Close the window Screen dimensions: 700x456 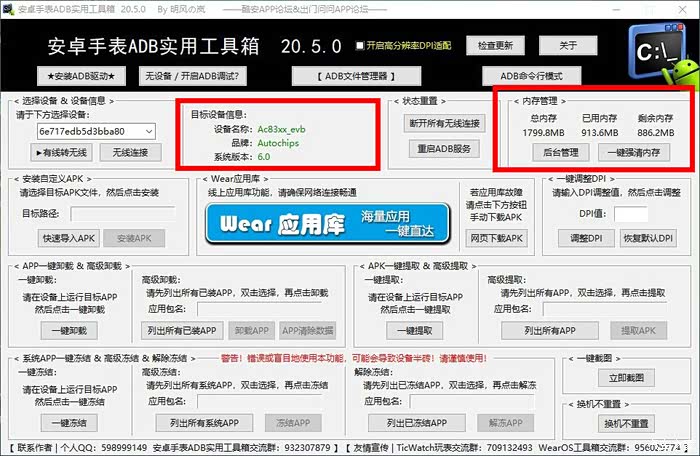683,9
